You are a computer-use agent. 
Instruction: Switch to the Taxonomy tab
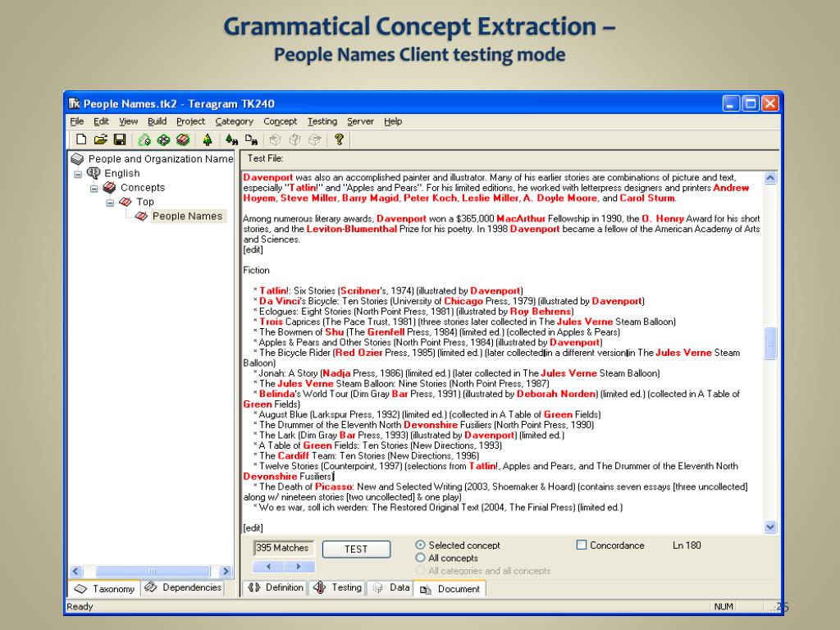[x=104, y=589]
